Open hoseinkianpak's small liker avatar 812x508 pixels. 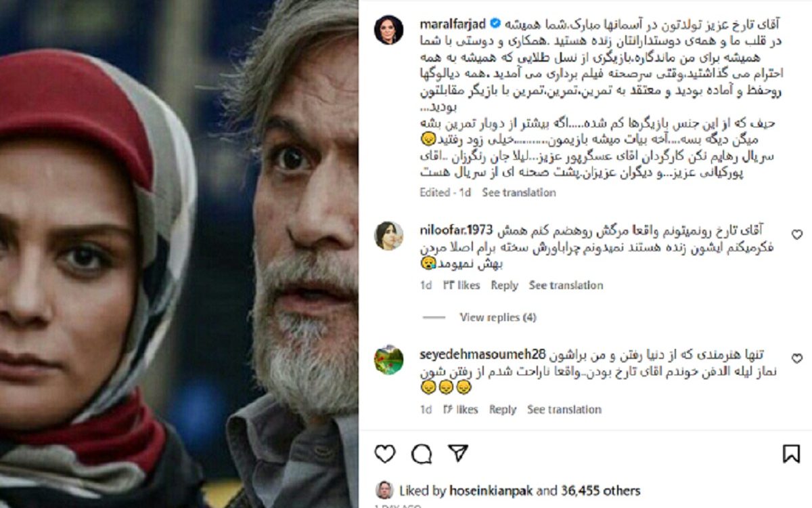pos(384,490)
